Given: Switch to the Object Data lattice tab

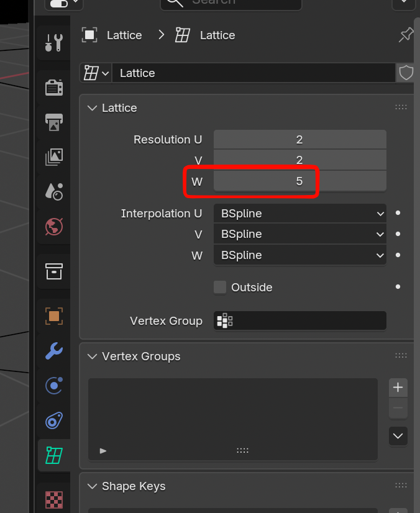Looking at the screenshot, I should (54, 455).
